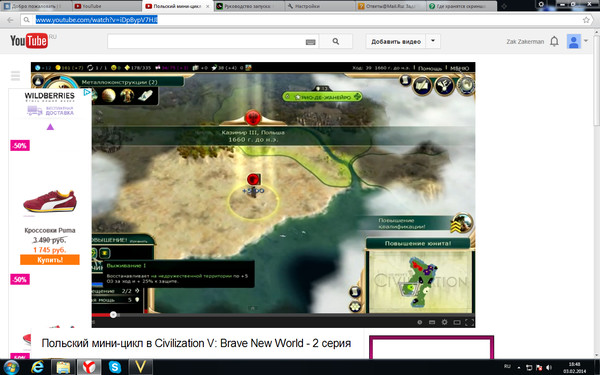Screen dimensions: 600x375
Task: Enter fullscreen video mode
Action: pos(469,322)
